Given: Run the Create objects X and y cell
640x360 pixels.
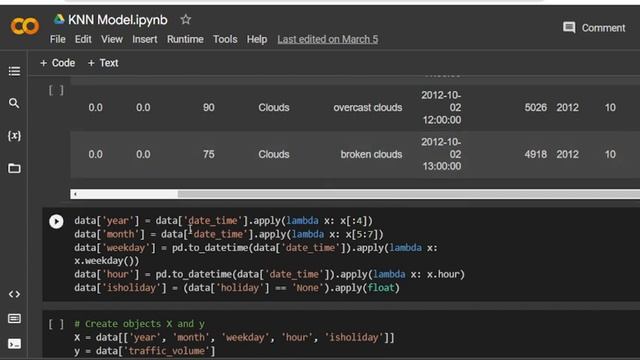Looking at the screenshot, I should pos(56,324).
